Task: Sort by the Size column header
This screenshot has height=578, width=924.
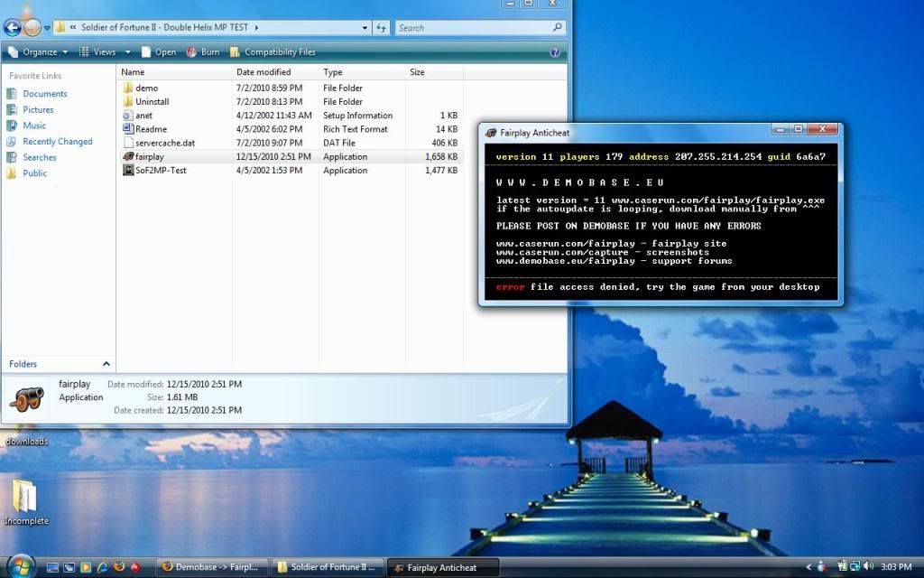Action: click(x=434, y=72)
